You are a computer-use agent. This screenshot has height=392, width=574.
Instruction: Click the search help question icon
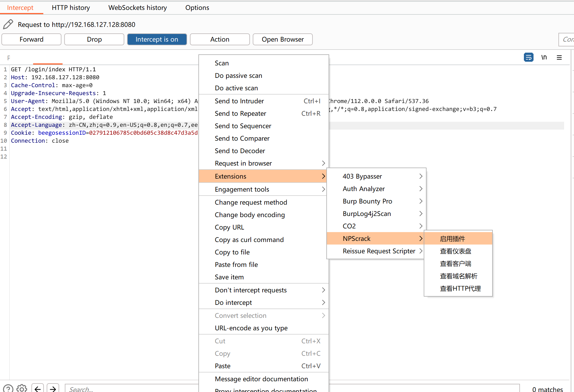[8, 388]
